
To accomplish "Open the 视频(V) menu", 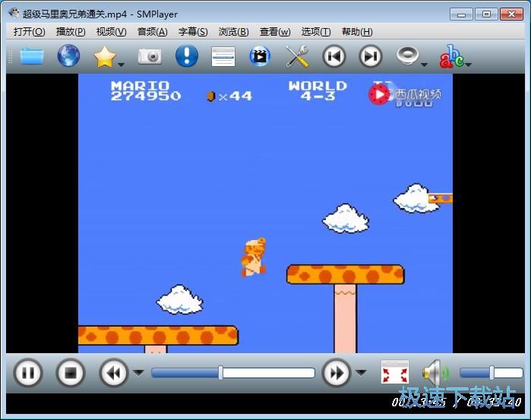I will pyautogui.click(x=112, y=31).
